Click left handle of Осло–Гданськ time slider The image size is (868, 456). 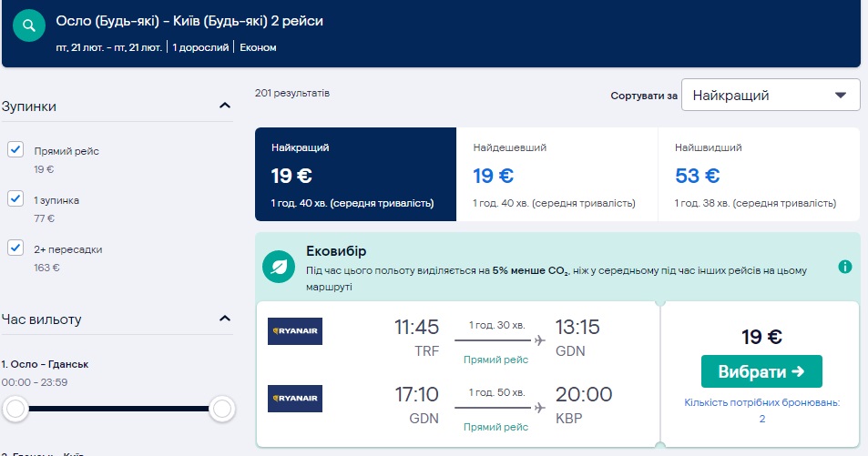click(x=15, y=410)
